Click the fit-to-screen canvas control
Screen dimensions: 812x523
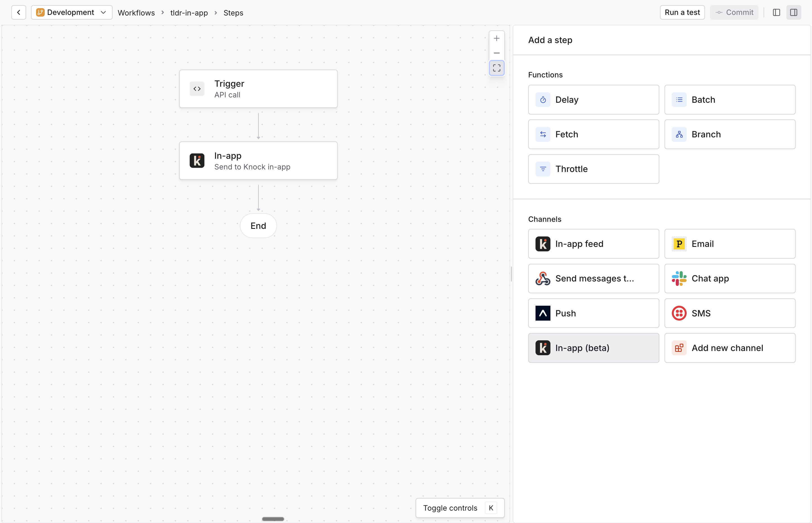(x=496, y=68)
